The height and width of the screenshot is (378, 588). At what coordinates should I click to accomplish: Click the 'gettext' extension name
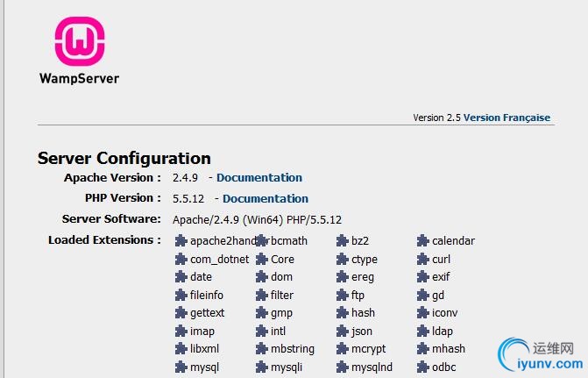click(x=208, y=313)
